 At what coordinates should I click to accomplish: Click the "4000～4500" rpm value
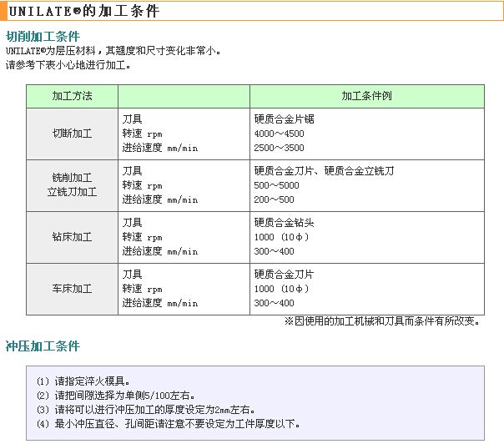pyautogui.click(x=279, y=134)
